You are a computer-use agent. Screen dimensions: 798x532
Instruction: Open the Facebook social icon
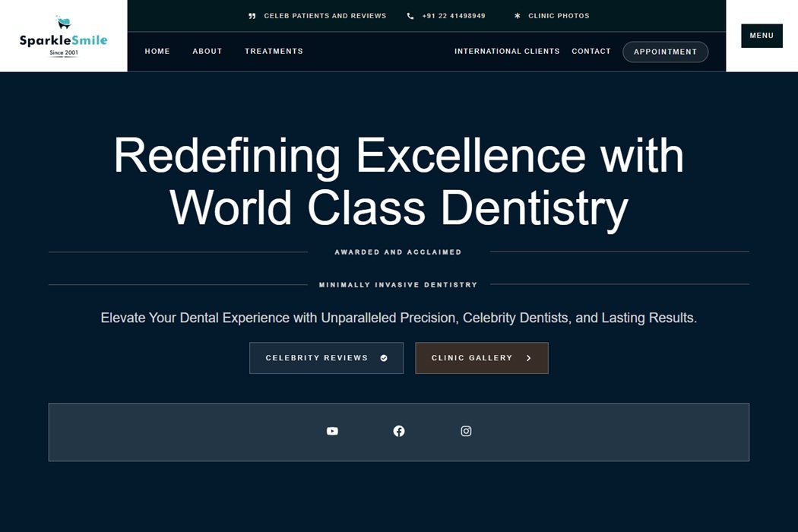(399, 431)
